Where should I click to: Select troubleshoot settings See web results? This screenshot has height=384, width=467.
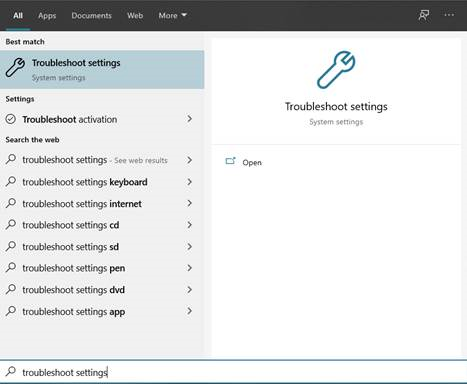click(x=102, y=160)
